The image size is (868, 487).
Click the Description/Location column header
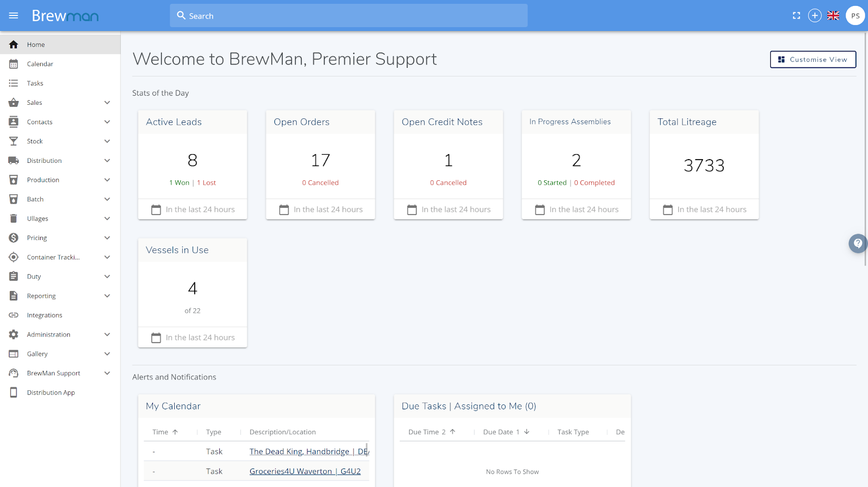pyautogui.click(x=283, y=432)
